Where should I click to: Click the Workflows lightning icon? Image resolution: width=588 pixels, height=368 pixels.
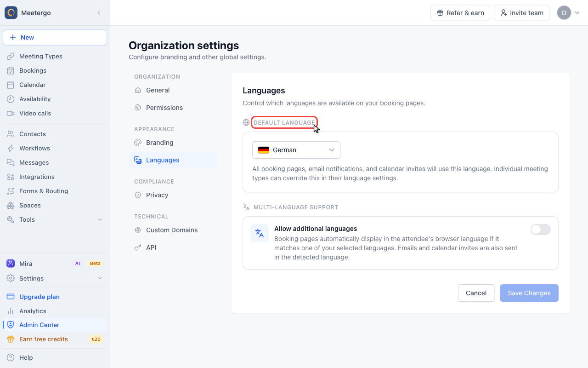point(11,148)
